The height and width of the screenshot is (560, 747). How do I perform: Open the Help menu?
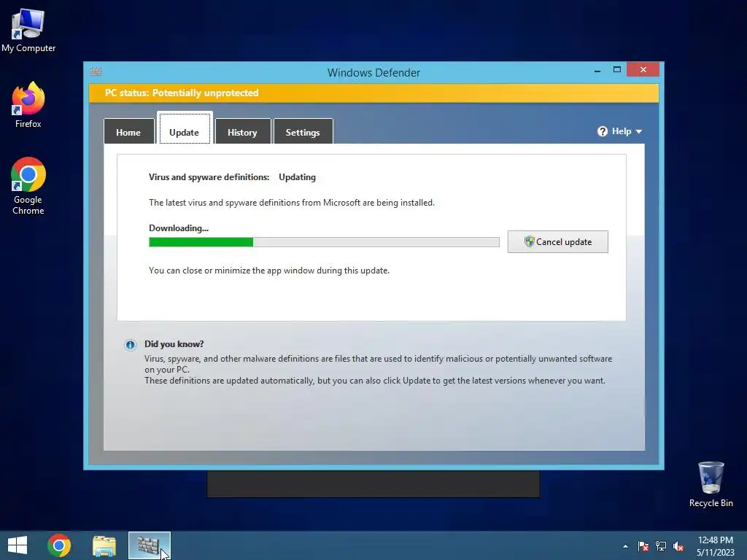click(619, 131)
